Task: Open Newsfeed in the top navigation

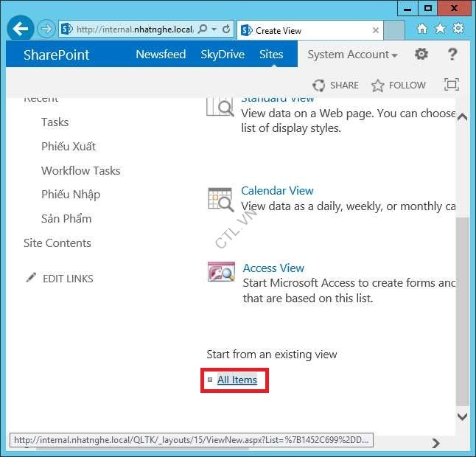Action: [161, 55]
